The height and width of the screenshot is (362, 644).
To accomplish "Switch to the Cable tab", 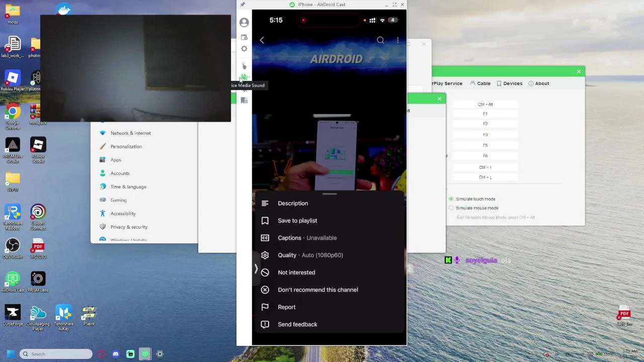I will pyautogui.click(x=480, y=83).
